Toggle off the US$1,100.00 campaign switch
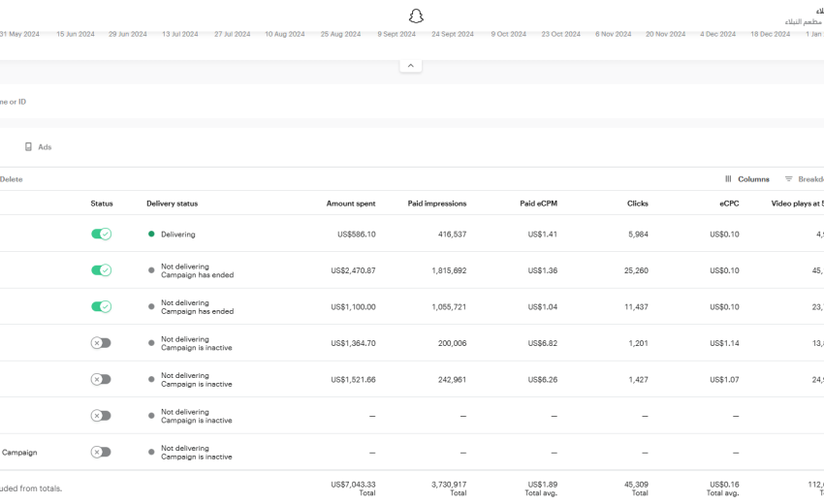The image size is (824, 504). 101,307
